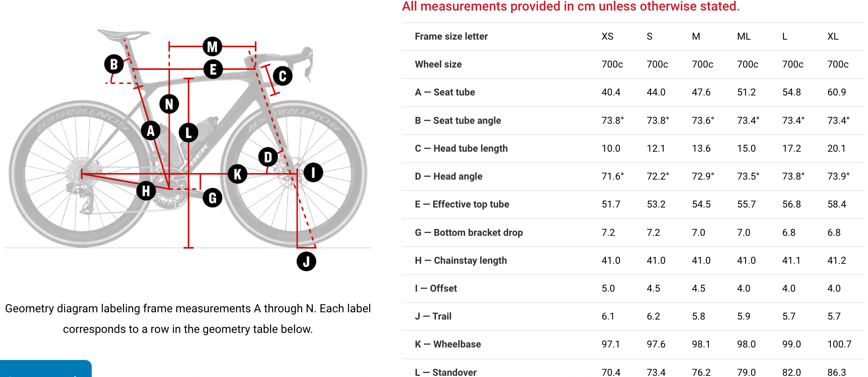Click the B seat tube angle marker
Screen dimensions: 868x377
coord(114,64)
